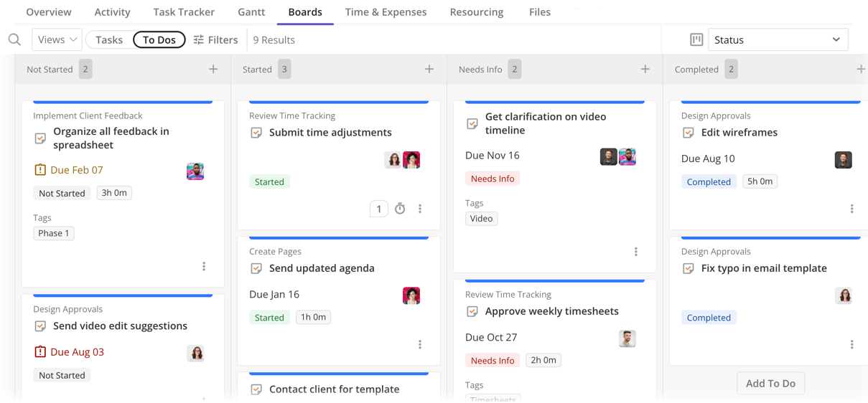Start timer on Submit time adjustments card
The height and width of the screenshot is (403, 868).
click(400, 209)
